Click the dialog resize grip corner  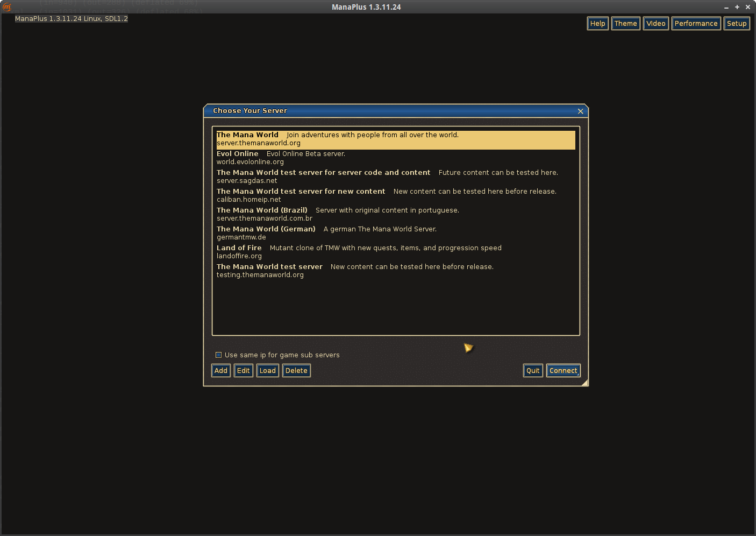coord(585,383)
